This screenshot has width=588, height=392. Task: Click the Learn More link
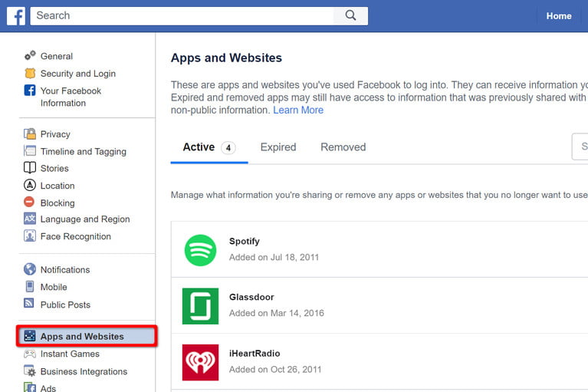tap(298, 110)
